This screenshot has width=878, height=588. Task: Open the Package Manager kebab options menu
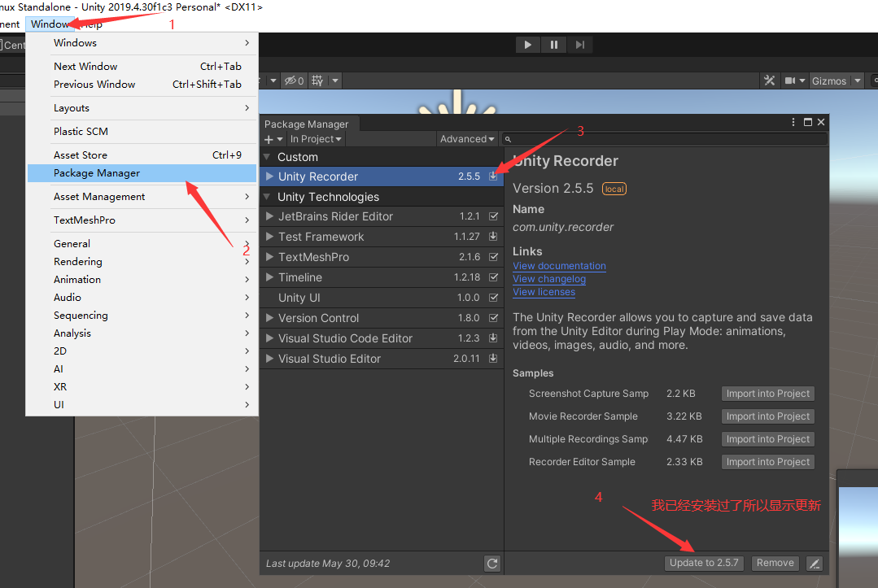click(x=793, y=122)
